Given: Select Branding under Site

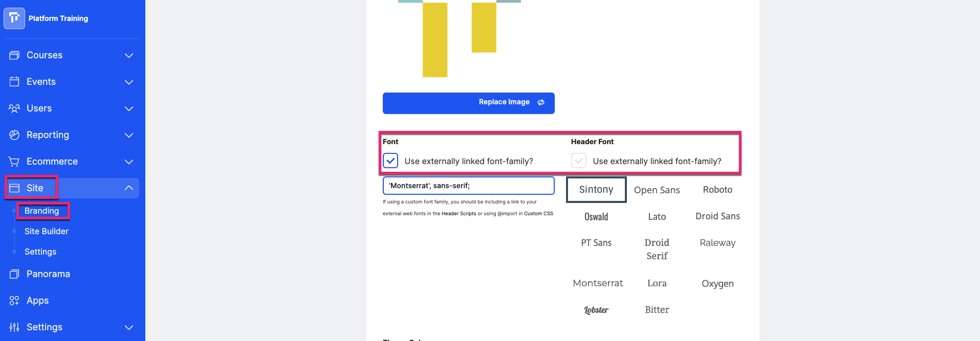Looking at the screenshot, I should (41, 211).
